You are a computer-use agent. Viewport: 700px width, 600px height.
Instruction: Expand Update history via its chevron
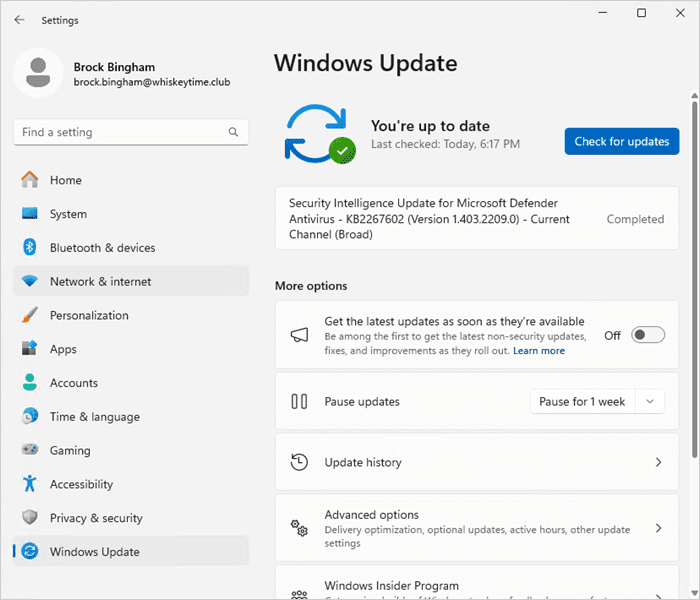(x=658, y=462)
